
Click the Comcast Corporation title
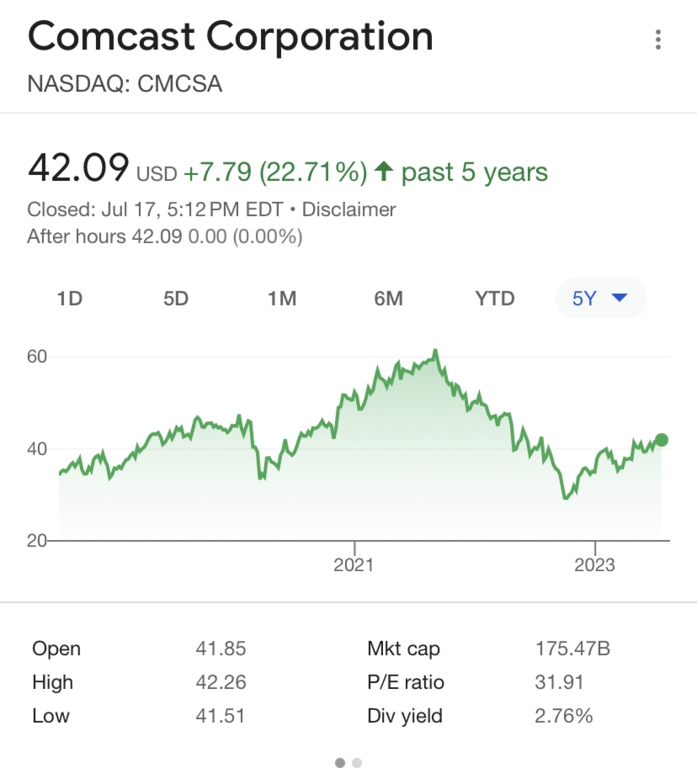231,36
